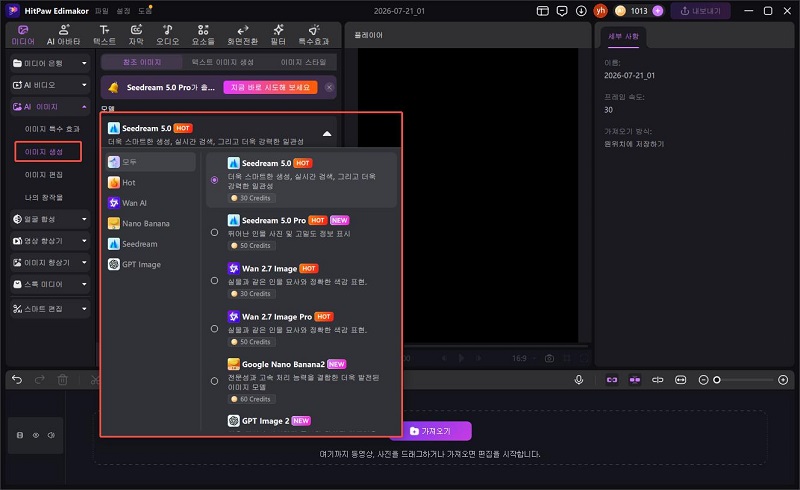Image resolution: width=800 pixels, height=490 pixels.
Task: Click the 내보내기 export button
Action: pos(701,11)
